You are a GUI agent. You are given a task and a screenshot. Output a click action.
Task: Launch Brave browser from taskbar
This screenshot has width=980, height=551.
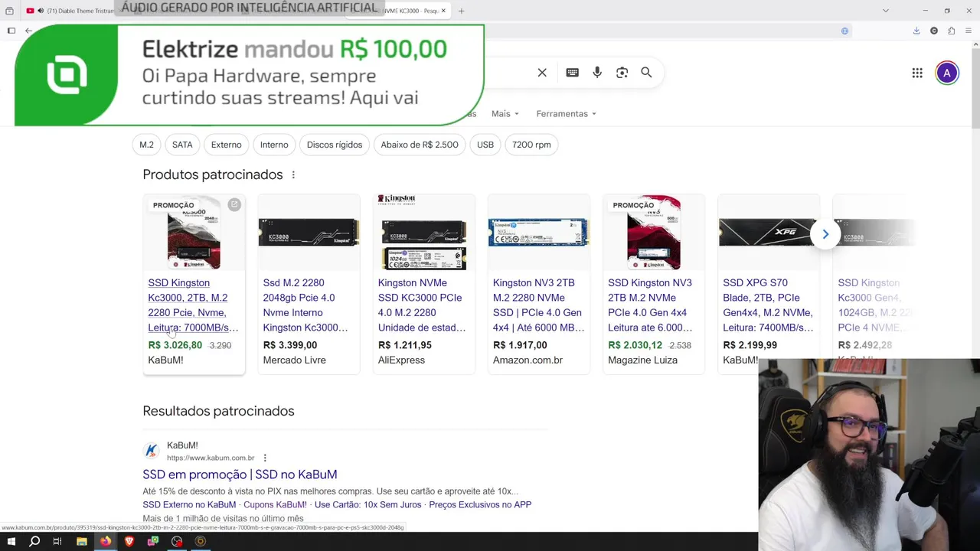pos(129,541)
